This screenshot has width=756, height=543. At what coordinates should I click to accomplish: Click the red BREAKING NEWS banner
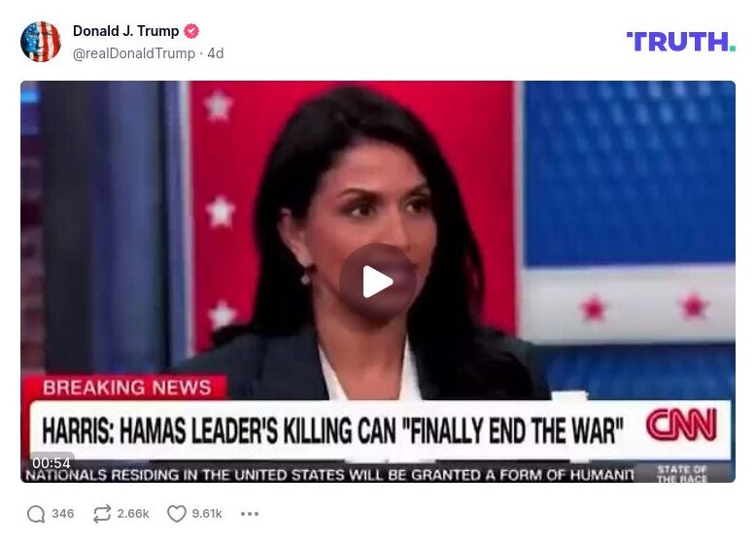tap(124, 388)
